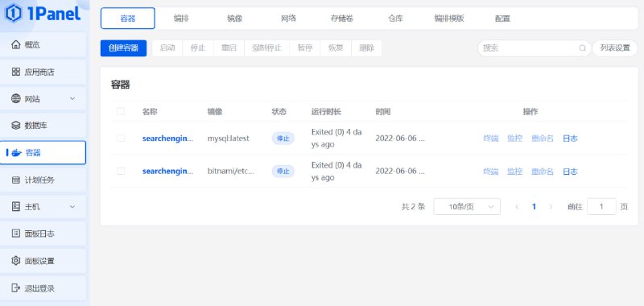
Task: Click the 面板设置 gear icon
Action: (x=15, y=261)
